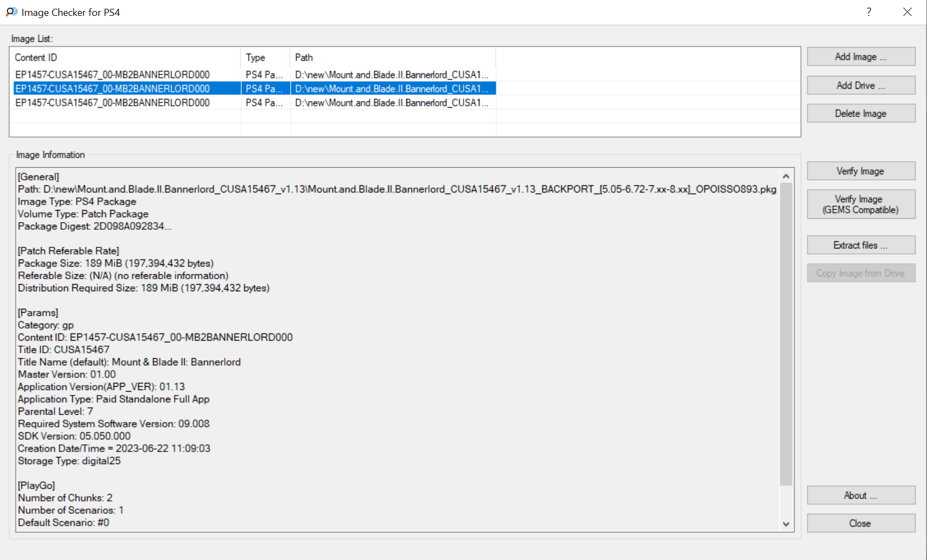Close the Image Checker window

click(x=907, y=12)
